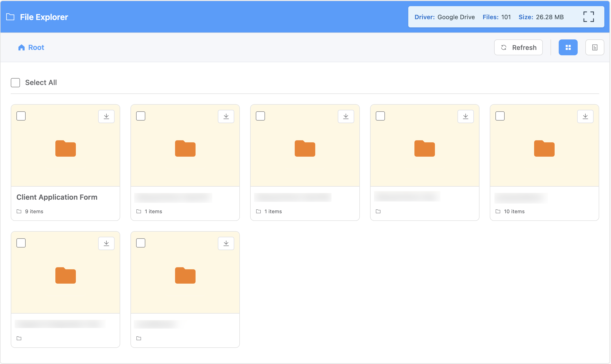Download the last folder in the second row
The width and height of the screenshot is (611, 364).
(226, 243)
